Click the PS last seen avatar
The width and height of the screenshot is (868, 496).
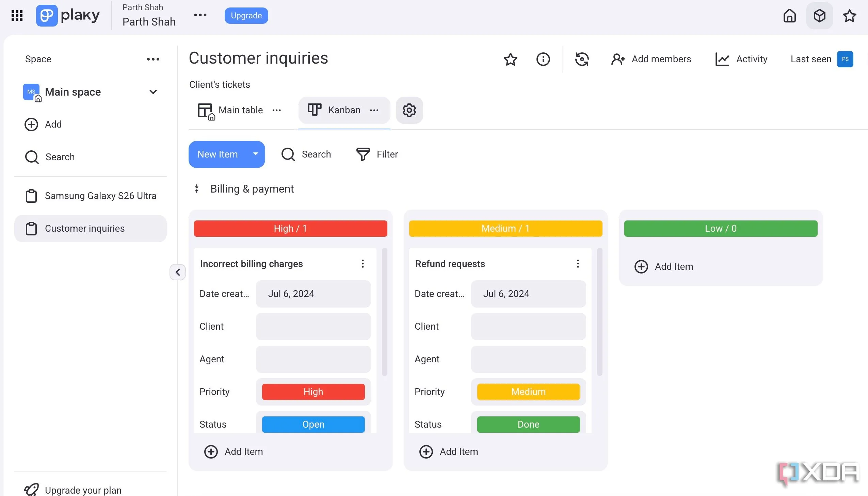(x=845, y=59)
